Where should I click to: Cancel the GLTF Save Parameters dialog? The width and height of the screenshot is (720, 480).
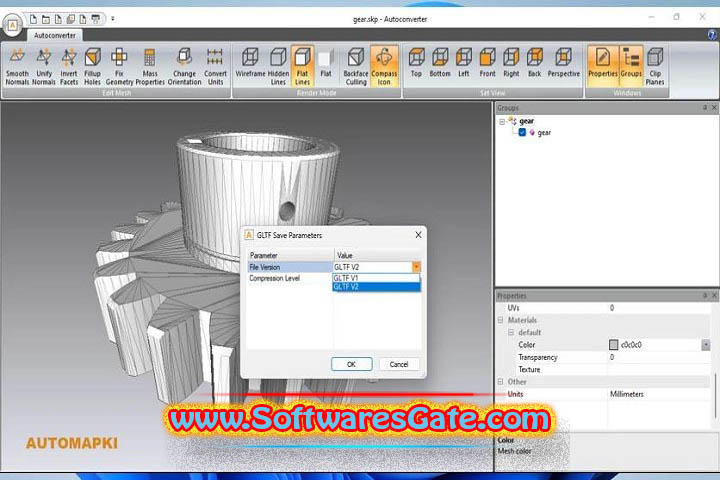(399, 364)
